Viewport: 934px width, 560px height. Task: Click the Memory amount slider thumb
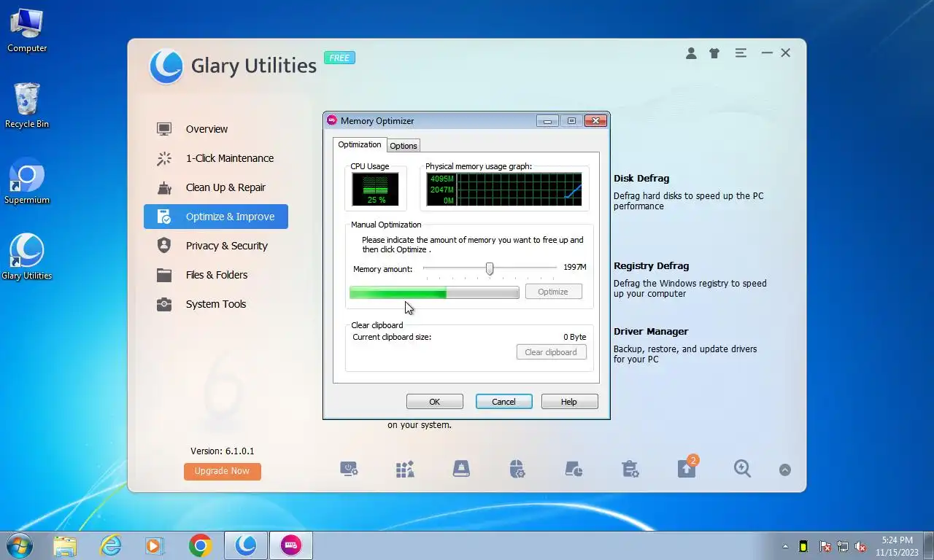pos(490,269)
